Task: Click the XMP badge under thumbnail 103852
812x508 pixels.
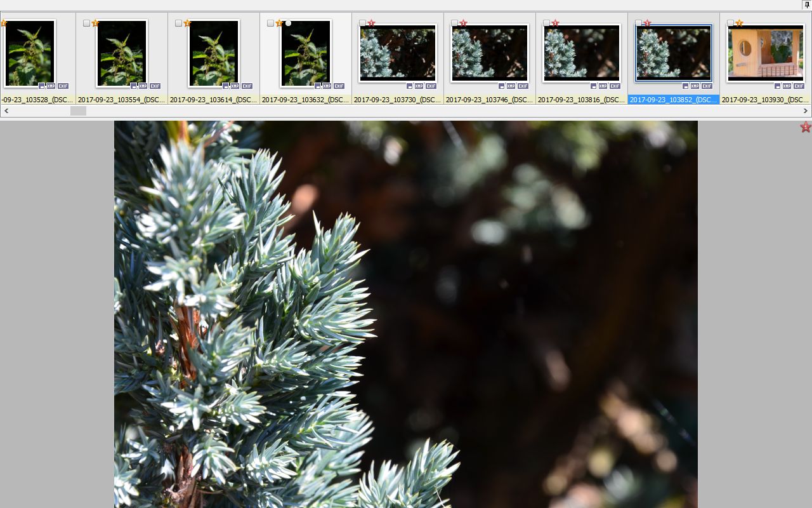Action: (x=695, y=86)
